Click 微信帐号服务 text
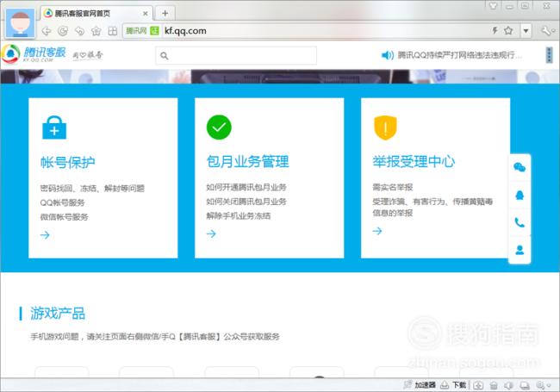Screen dimensions: 560x392 tap(64, 217)
